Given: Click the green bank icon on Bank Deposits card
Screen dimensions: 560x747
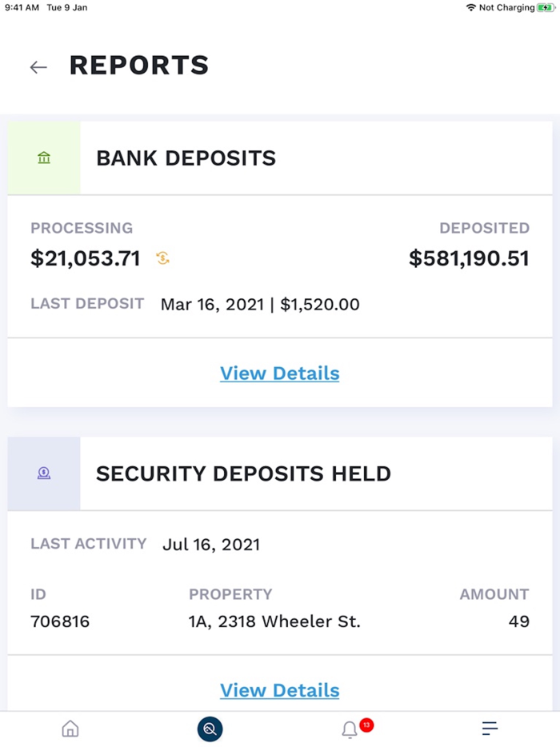Looking at the screenshot, I should (x=43, y=158).
